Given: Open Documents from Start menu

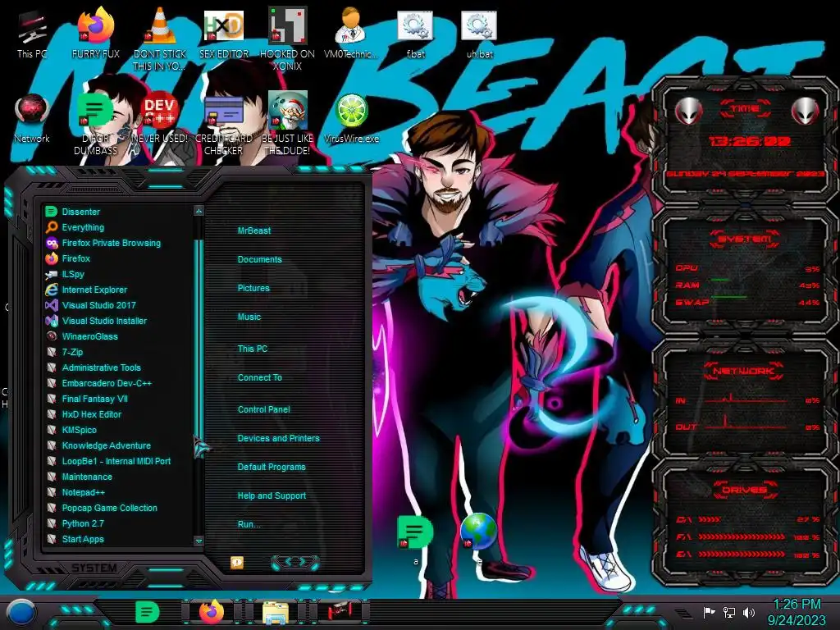Looking at the screenshot, I should (x=259, y=259).
